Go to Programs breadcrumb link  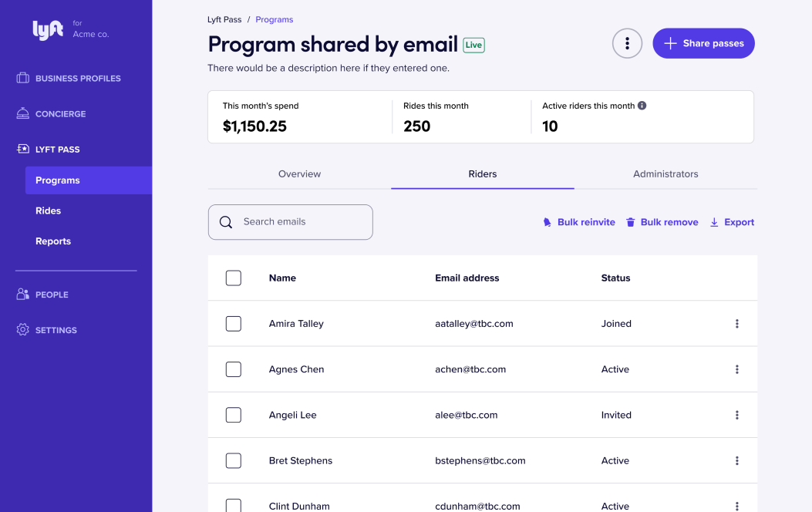point(274,19)
